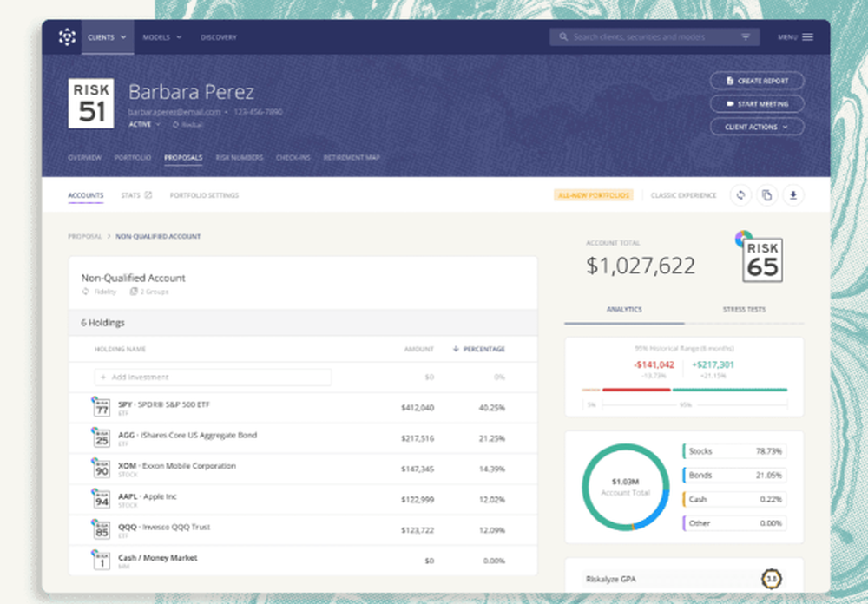Select the Cash 0.22% legend item
This screenshot has height=604, width=868.
pos(734,499)
